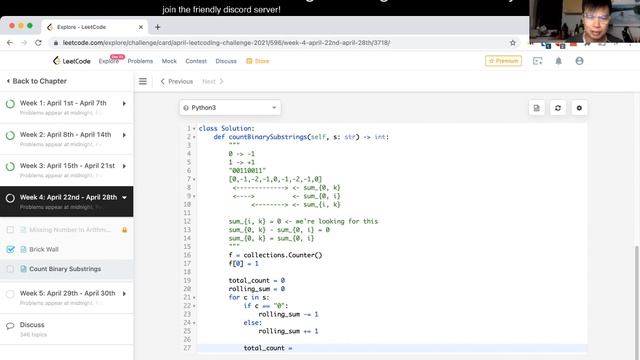Click the site lock icon in address bar
Screen dimensions: 640x360
(56, 42)
